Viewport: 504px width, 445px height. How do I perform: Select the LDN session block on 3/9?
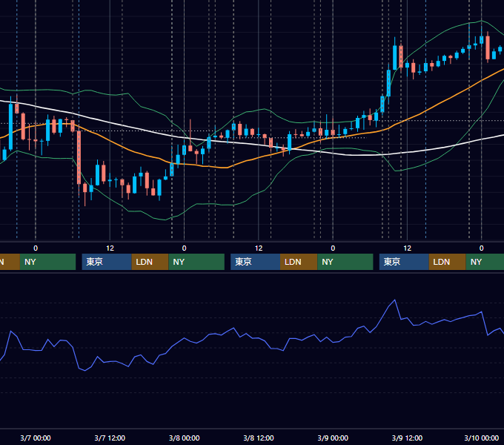[x=448, y=262]
